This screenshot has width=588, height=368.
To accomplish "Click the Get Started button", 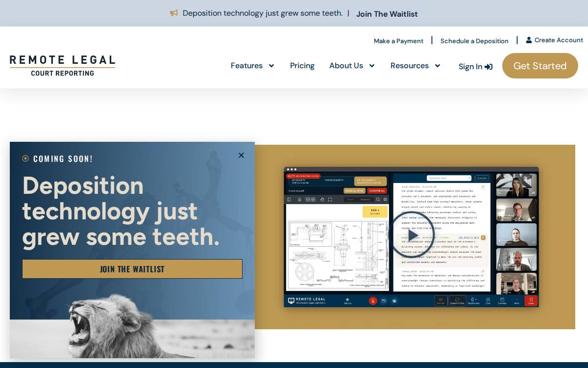I will (x=540, y=66).
